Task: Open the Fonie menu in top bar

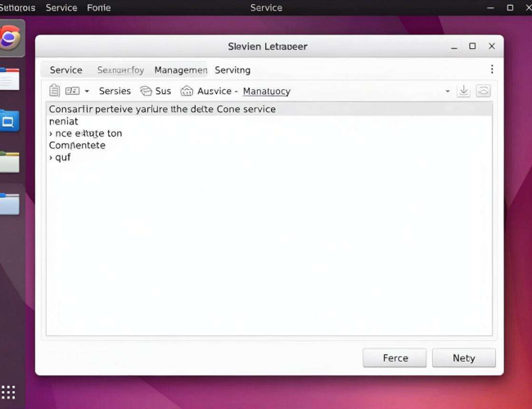Action: 99,8
